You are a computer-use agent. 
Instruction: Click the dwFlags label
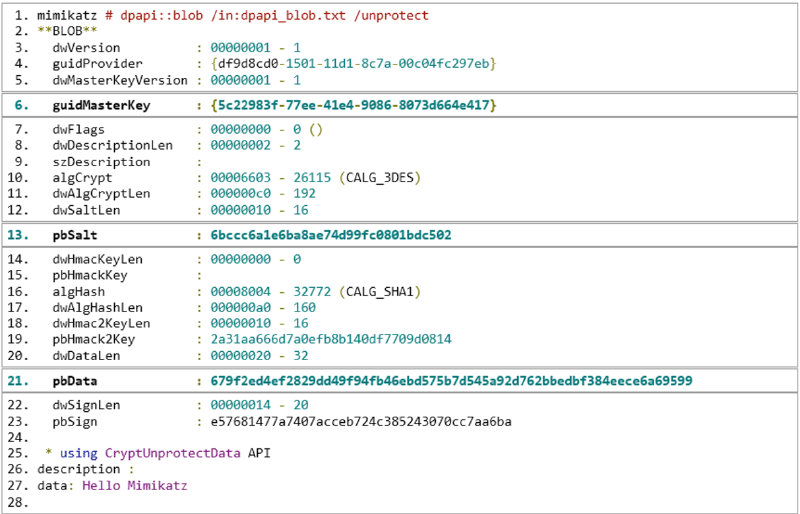click(79, 130)
